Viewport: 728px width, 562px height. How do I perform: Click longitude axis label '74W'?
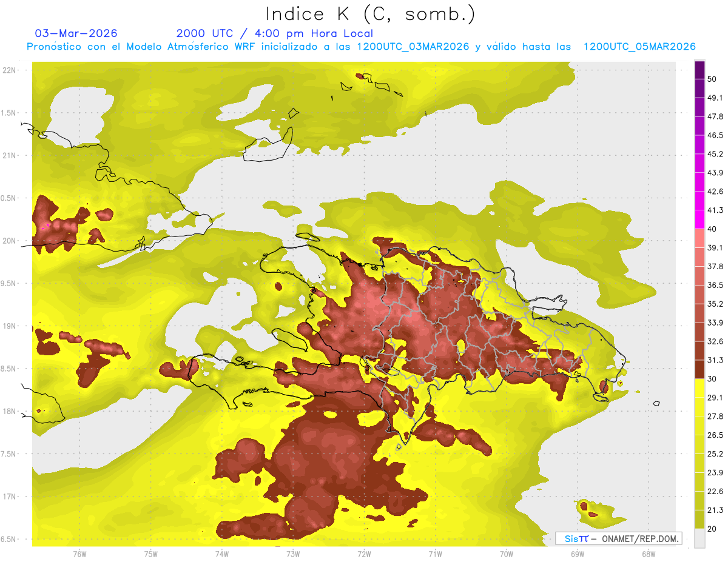(x=222, y=554)
